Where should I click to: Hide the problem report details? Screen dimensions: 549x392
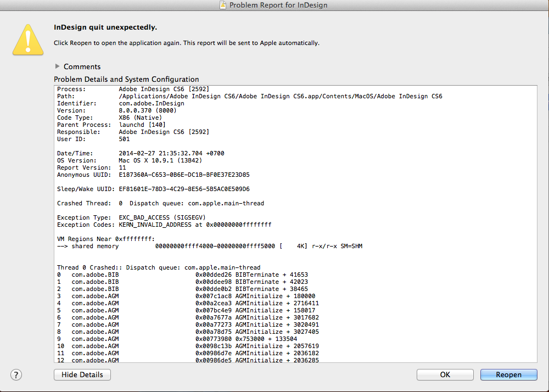[82, 374]
